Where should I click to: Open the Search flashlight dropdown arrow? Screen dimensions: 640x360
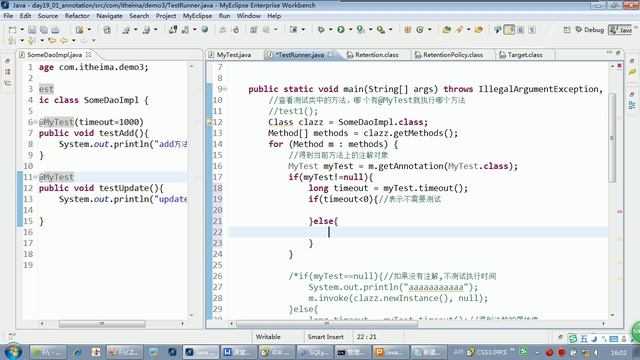[468, 30]
